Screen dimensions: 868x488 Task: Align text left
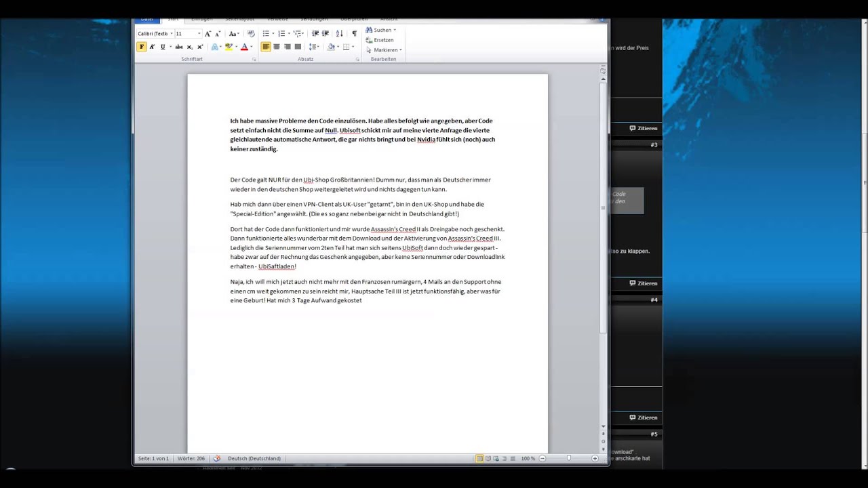[x=266, y=47]
